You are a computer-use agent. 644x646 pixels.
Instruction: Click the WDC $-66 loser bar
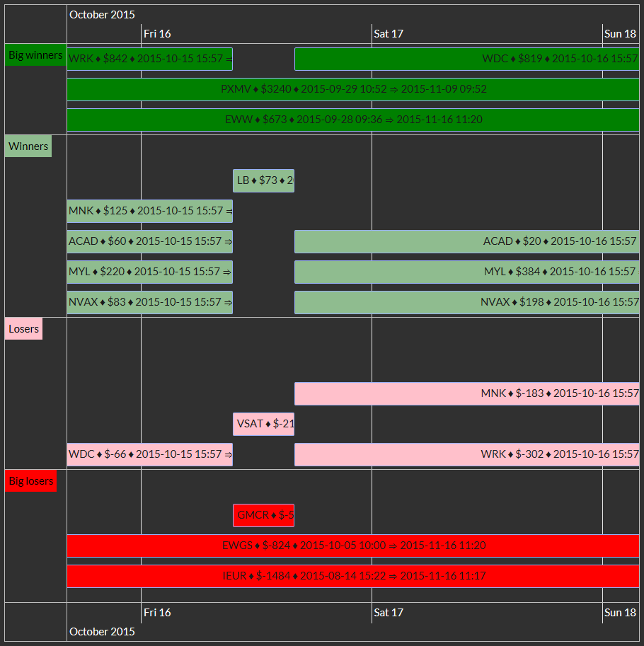[x=149, y=454]
